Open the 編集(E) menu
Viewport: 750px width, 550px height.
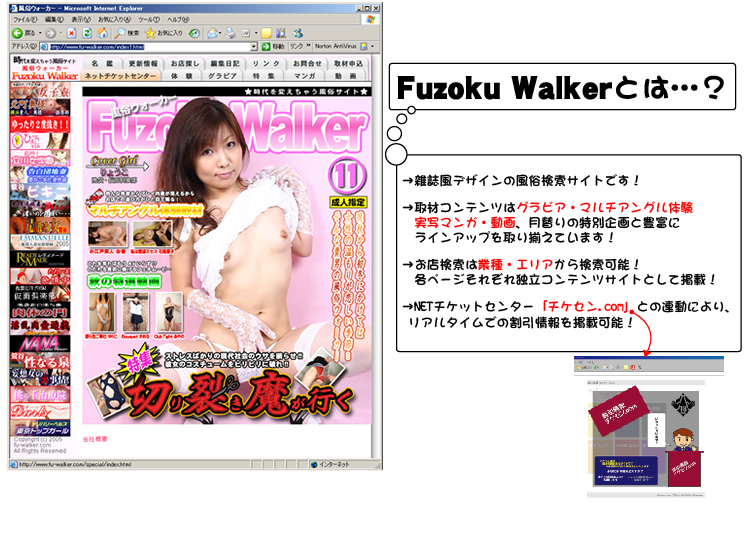[x=54, y=20]
